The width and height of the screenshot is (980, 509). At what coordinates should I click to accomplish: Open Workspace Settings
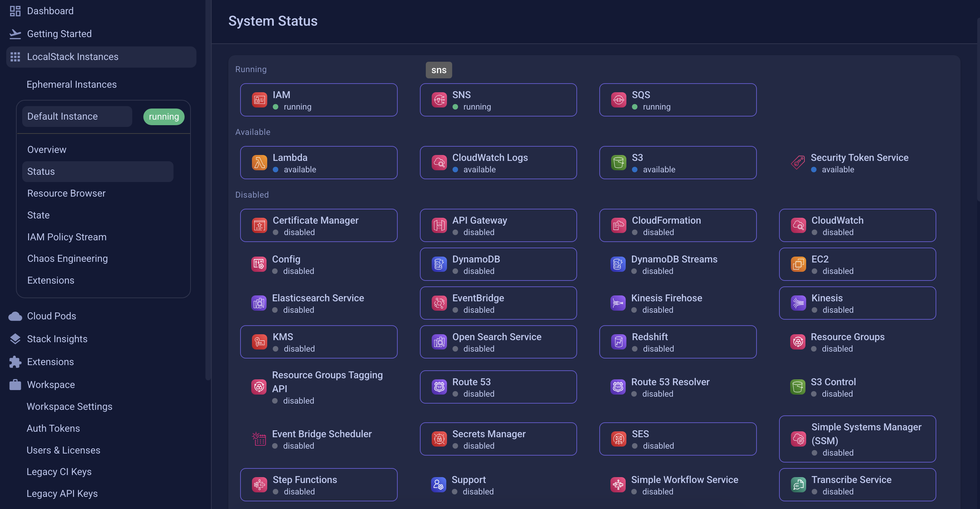(x=69, y=406)
